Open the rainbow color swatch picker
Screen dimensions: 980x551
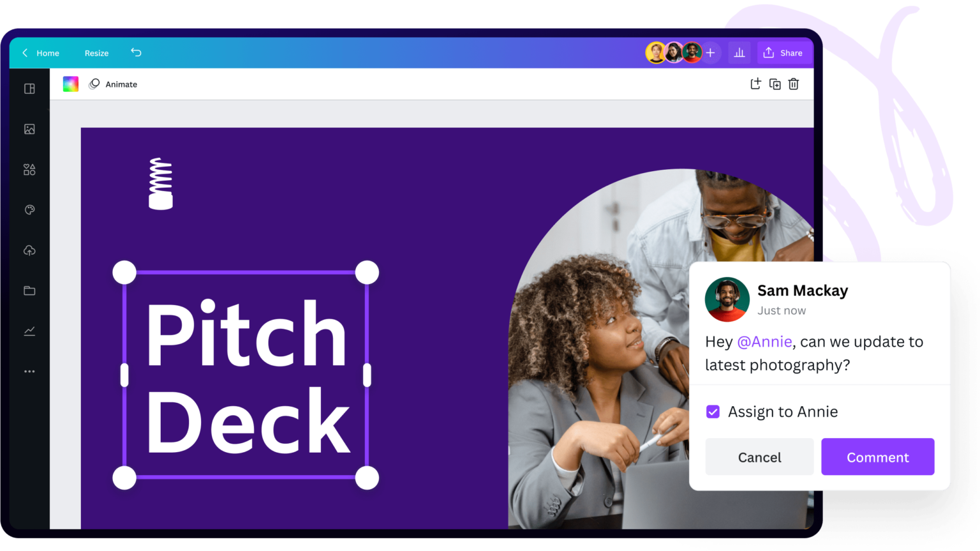pos(71,84)
